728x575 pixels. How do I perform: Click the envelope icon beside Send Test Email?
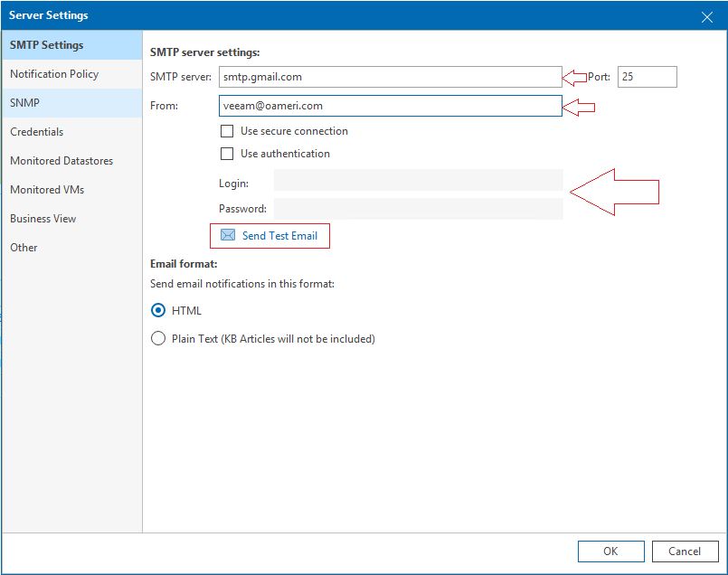[x=228, y=235]
